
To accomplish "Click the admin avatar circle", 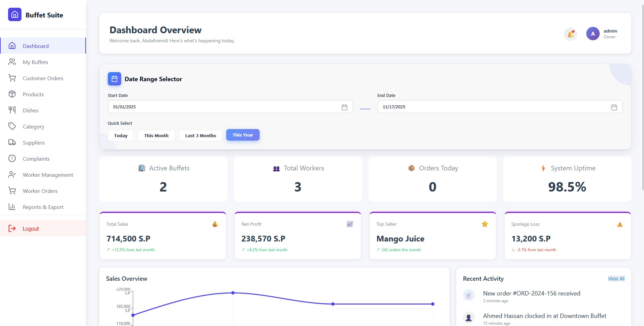I will [593, 34].
